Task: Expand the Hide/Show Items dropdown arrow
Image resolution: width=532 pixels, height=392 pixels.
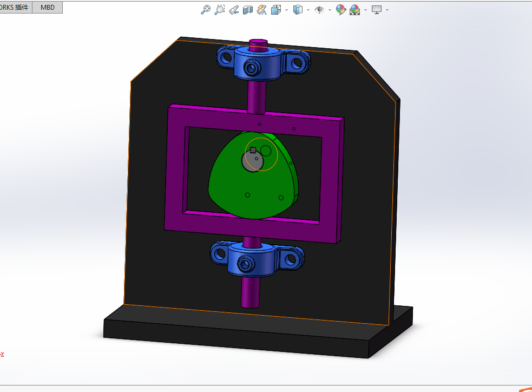Action: click(330, 10)
